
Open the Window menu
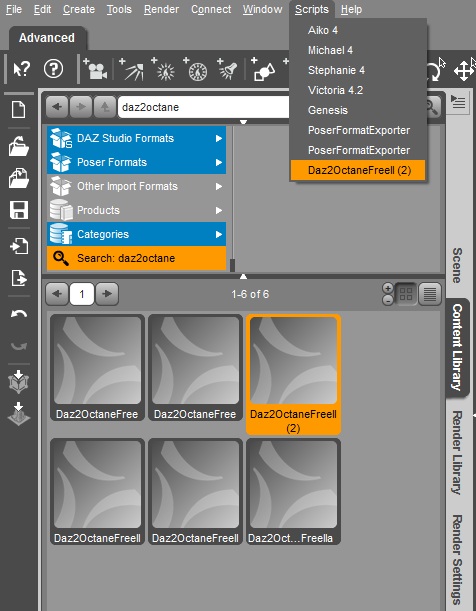(x=263, y=9)
